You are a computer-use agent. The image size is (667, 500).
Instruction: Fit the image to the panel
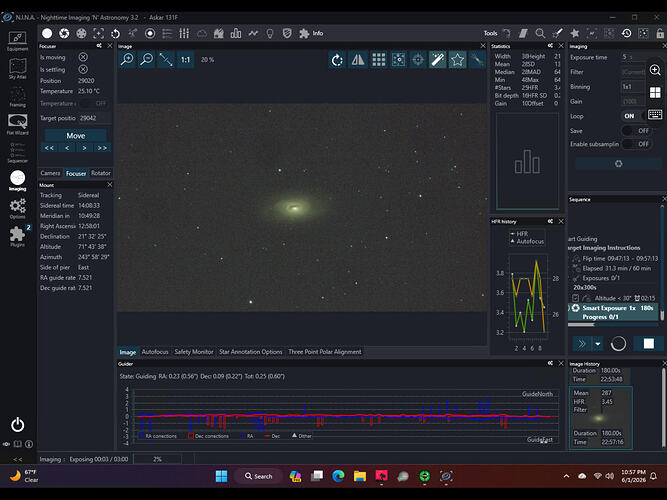click(x=166, y=60)
